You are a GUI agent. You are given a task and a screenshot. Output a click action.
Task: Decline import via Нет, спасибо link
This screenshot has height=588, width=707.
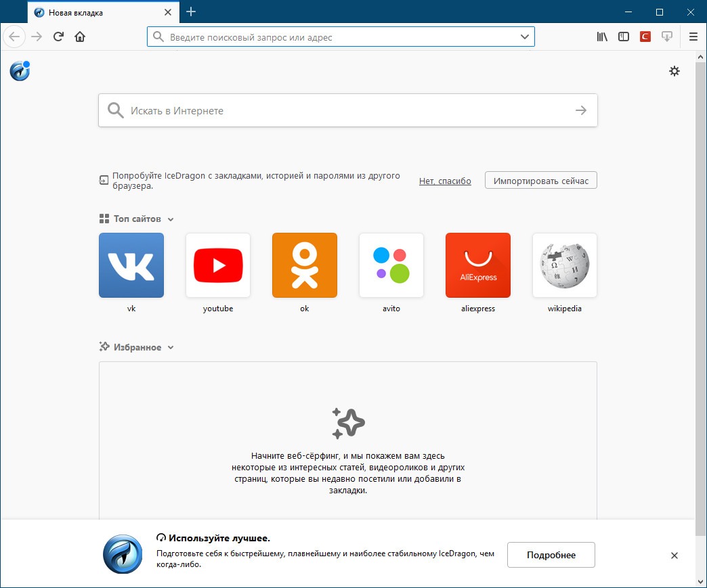pos(445,181)
